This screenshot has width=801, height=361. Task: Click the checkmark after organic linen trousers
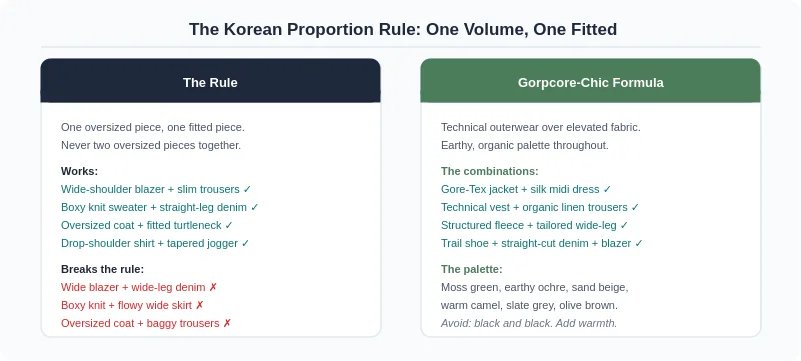[x=635, y=207]
